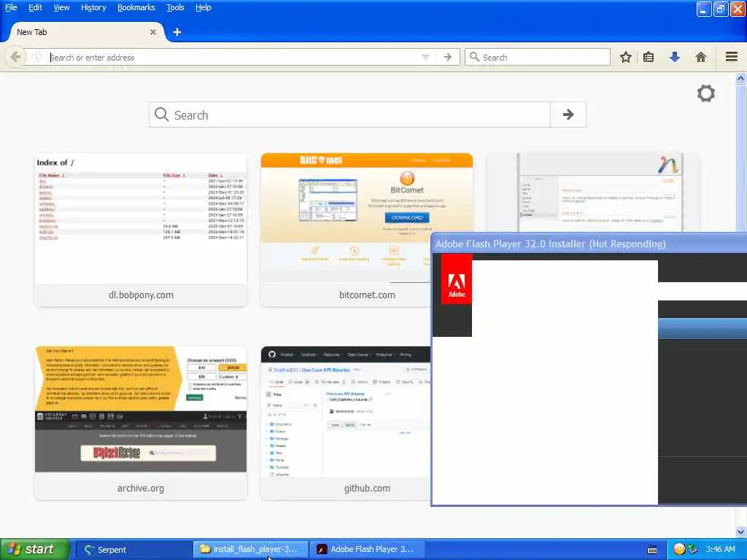The height and width of the screenshot is (560, 747).
Task: Open the address bar history dropdown arrow
Action: pyautogui.click(x=425, y=57)
